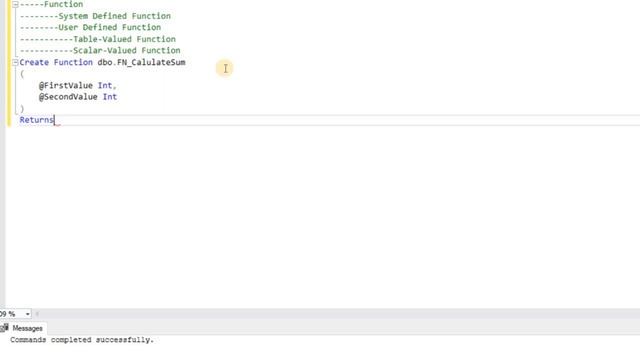Click the function name dbo.FN_CalulateSum

(x=141, y=62)
